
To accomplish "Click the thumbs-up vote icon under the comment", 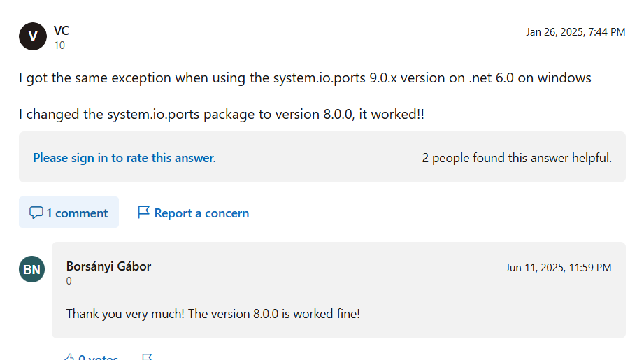I will point(69,357).
